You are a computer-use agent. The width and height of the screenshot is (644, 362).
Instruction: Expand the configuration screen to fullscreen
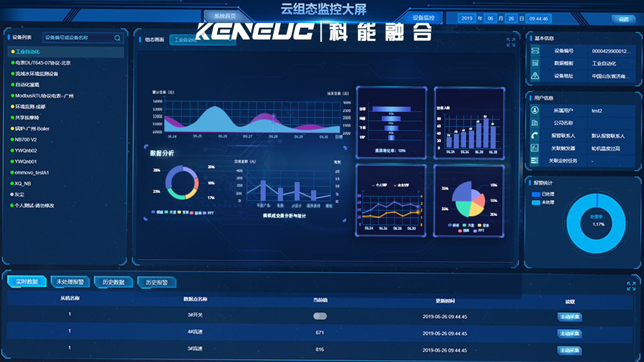pos(511,42)
